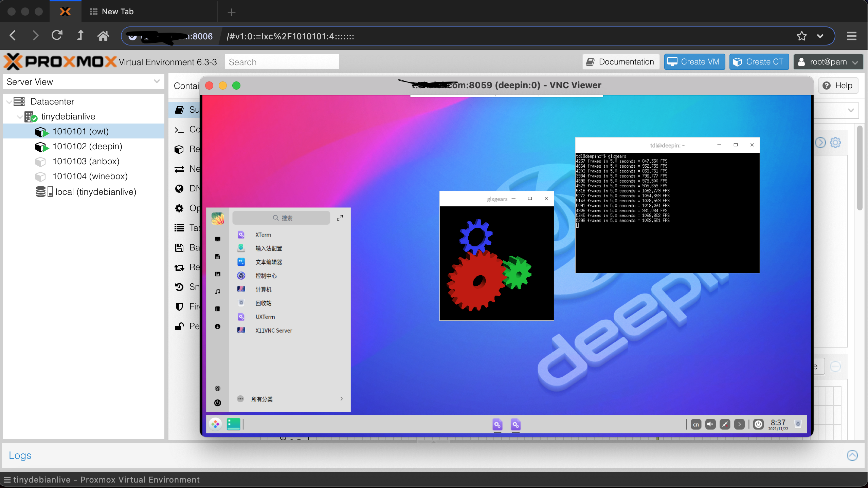Select container 1010102 (deepin) in tree
868x488 pixels.
[87, 147]
